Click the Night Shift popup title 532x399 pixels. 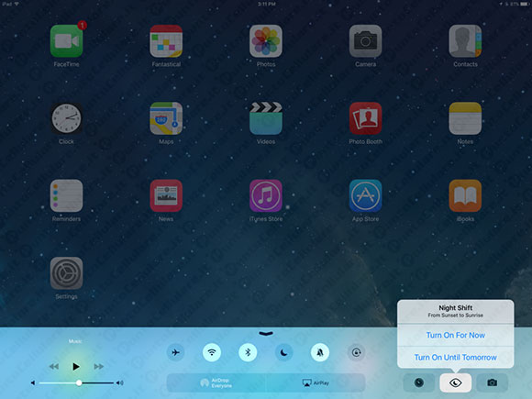coord(455,307)
